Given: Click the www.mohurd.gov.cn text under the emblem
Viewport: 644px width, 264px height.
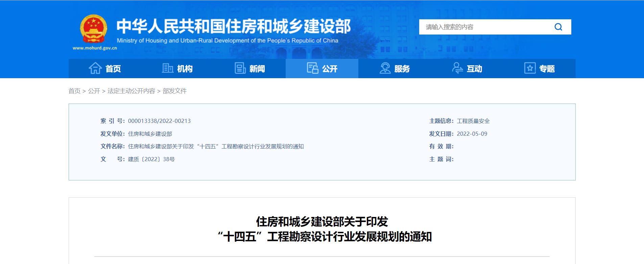Looking at the screenshot, I should coord(95,48).
